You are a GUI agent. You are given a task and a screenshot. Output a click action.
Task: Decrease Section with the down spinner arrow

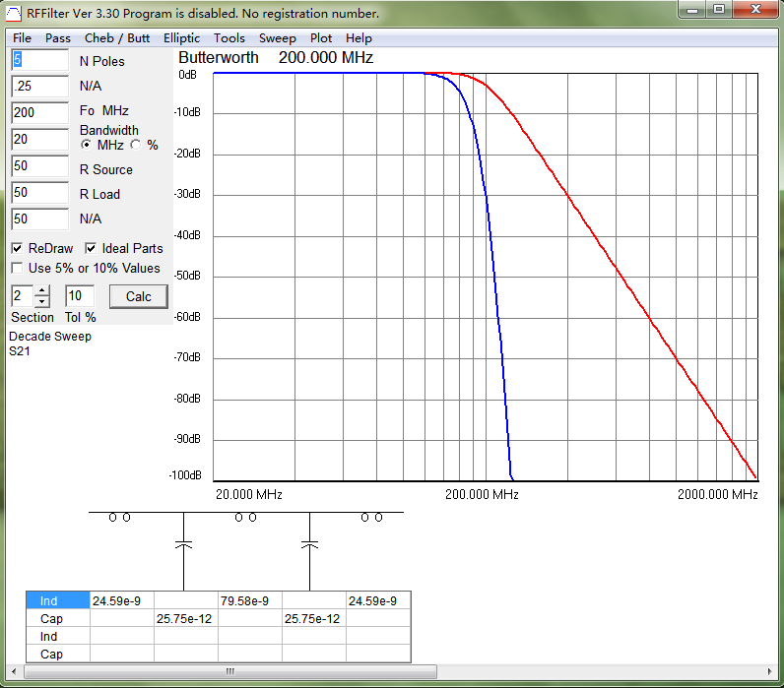[x=42, y=302]
